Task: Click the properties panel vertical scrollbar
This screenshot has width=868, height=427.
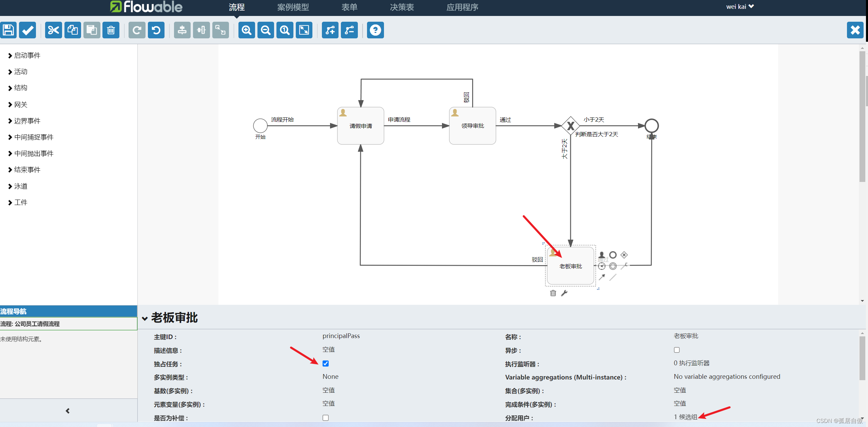Action: pos(862,358)
